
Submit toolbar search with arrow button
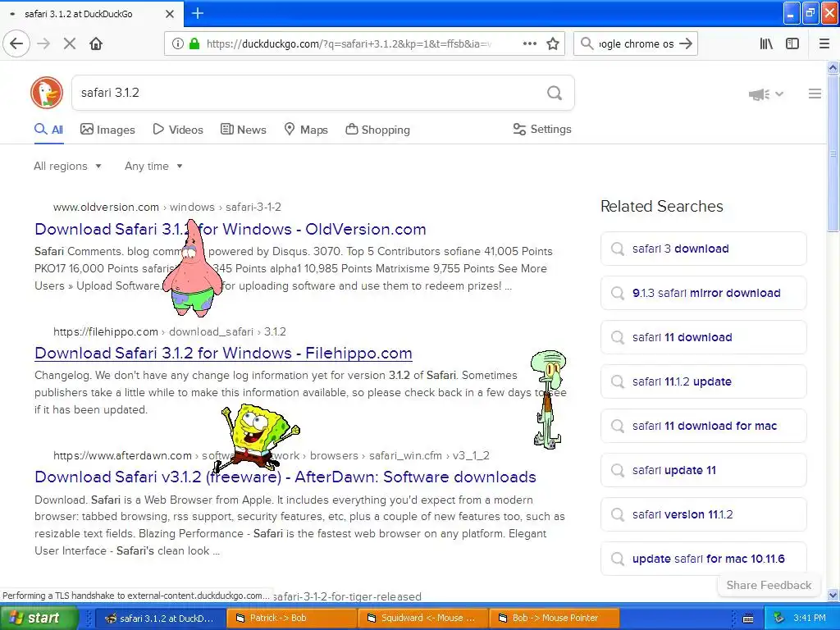coord(686,43)
